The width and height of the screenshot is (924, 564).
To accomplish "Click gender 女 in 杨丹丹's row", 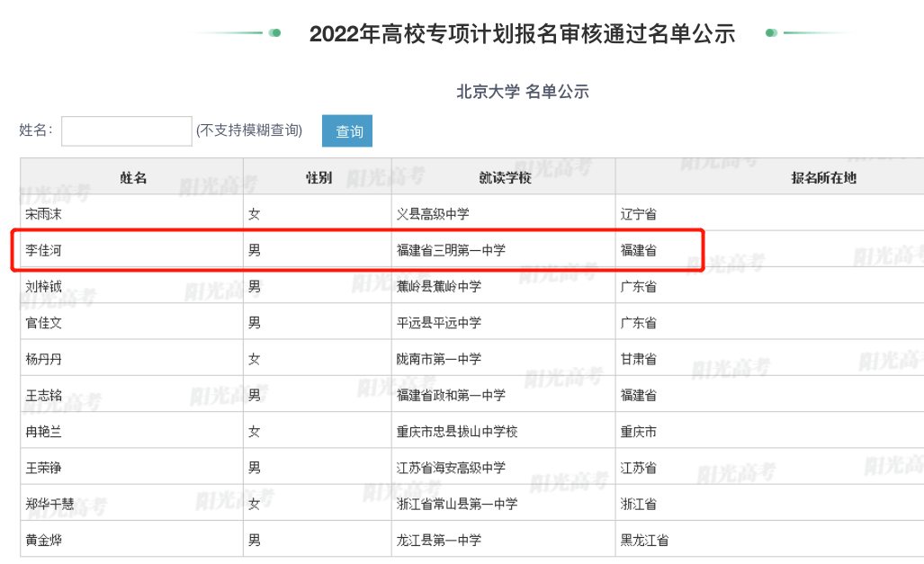I will tap(254, 360).
